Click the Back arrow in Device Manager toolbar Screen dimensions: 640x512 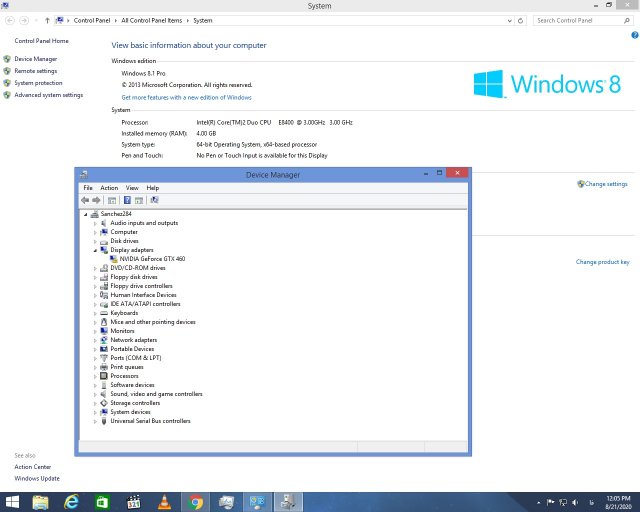(x=86, y=200)
